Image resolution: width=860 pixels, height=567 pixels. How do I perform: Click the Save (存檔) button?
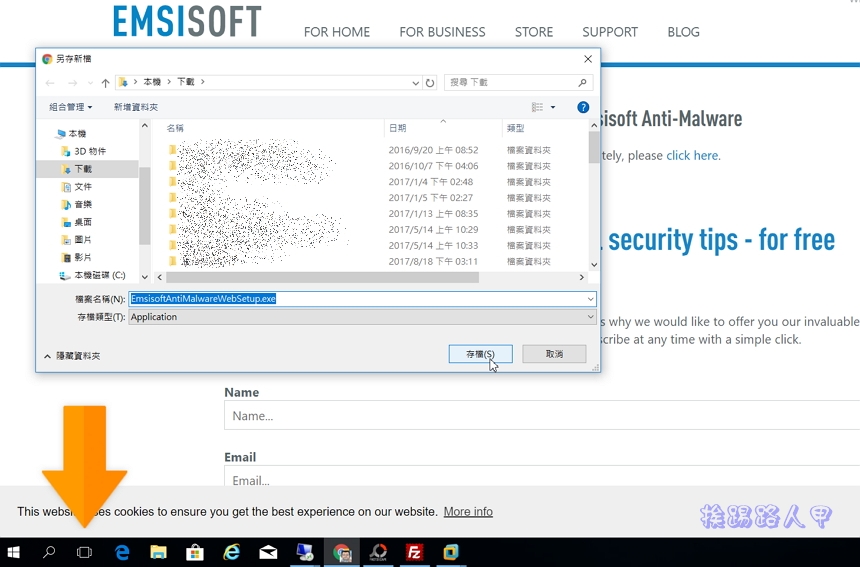[x=480, y=354]
